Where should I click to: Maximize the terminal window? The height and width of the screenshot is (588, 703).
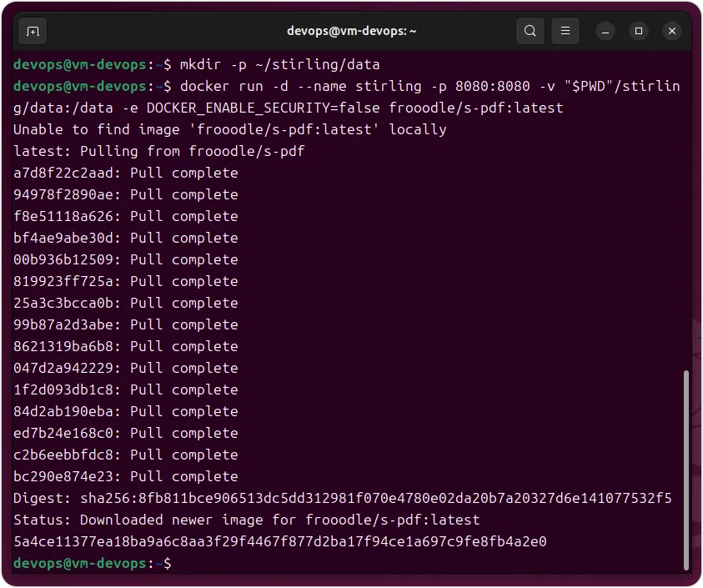(x=639, y=31)
